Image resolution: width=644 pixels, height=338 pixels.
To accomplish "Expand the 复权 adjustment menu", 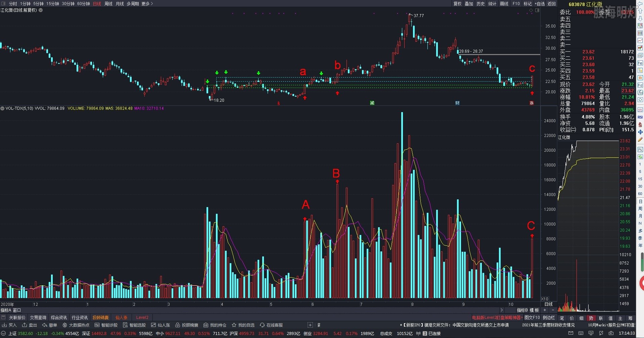I will (457, 4).
